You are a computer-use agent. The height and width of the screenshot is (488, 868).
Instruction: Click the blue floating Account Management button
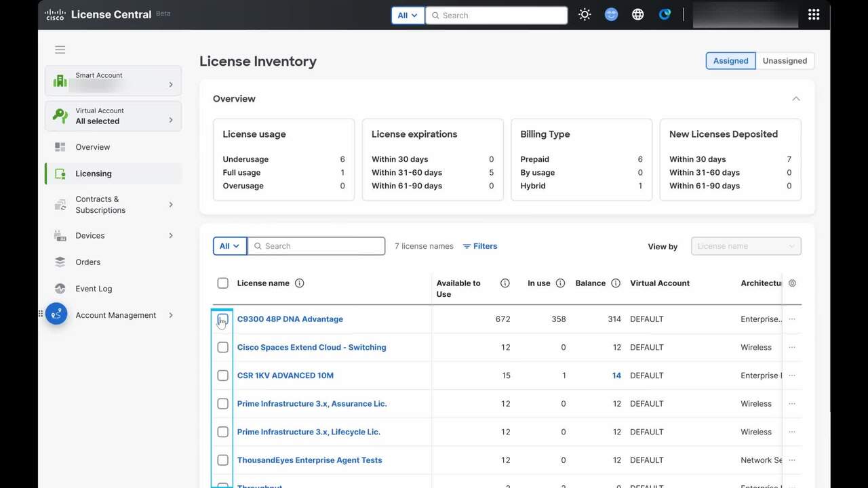56,314
